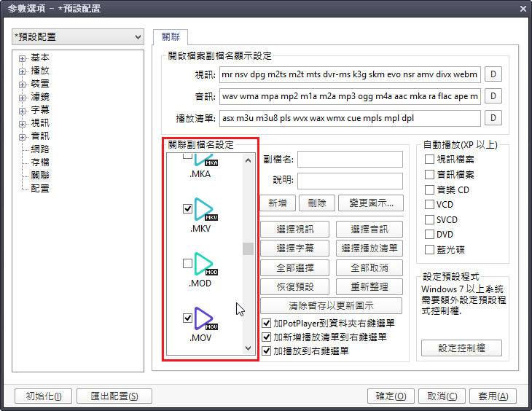
Task: Click 選擇視訊 button
Action: 295,229
